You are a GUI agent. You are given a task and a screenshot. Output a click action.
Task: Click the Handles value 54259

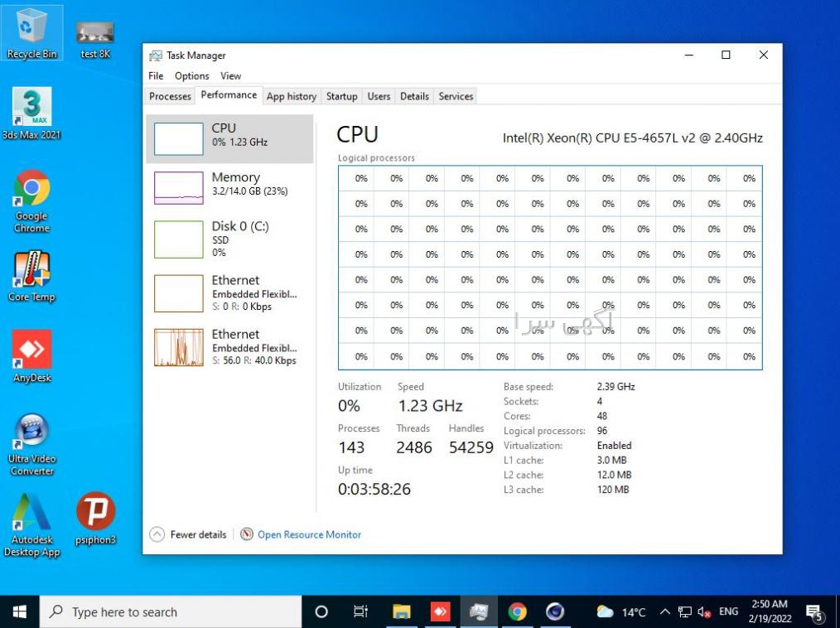click(x=471, y=447)
